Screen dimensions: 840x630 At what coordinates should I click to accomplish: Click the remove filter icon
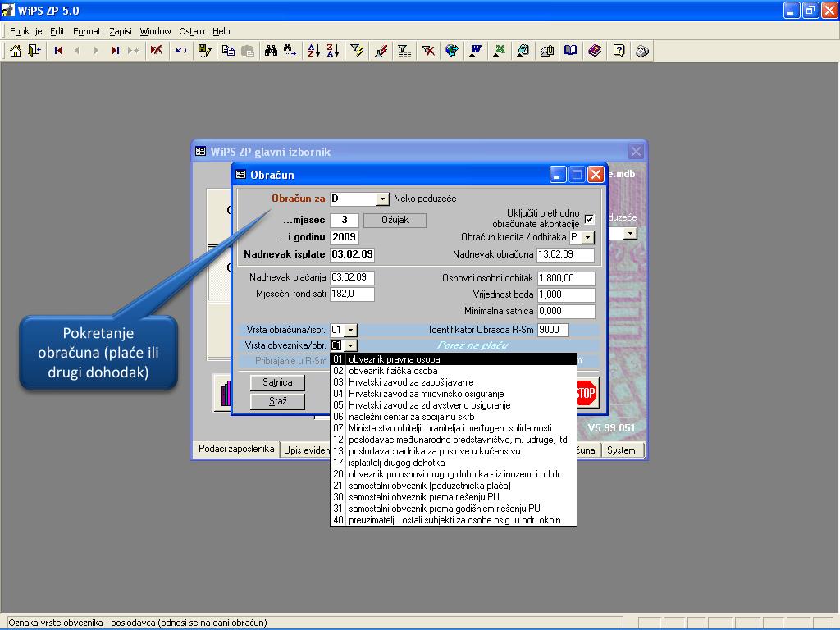[428, 51]
